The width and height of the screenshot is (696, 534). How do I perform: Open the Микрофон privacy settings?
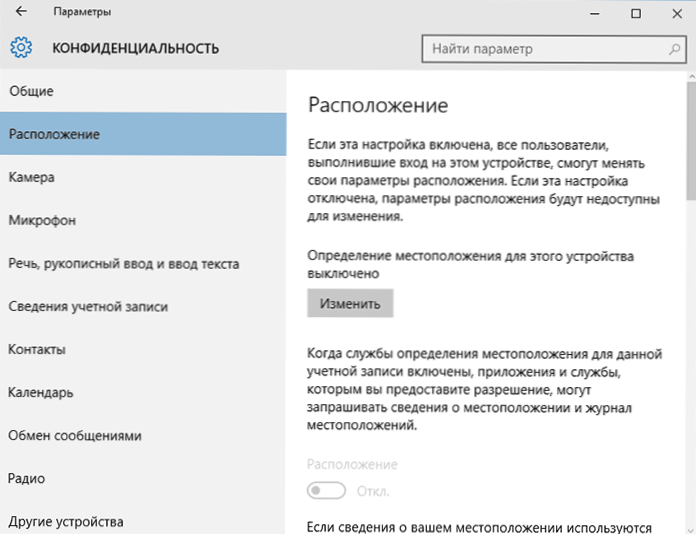(143, 220)
